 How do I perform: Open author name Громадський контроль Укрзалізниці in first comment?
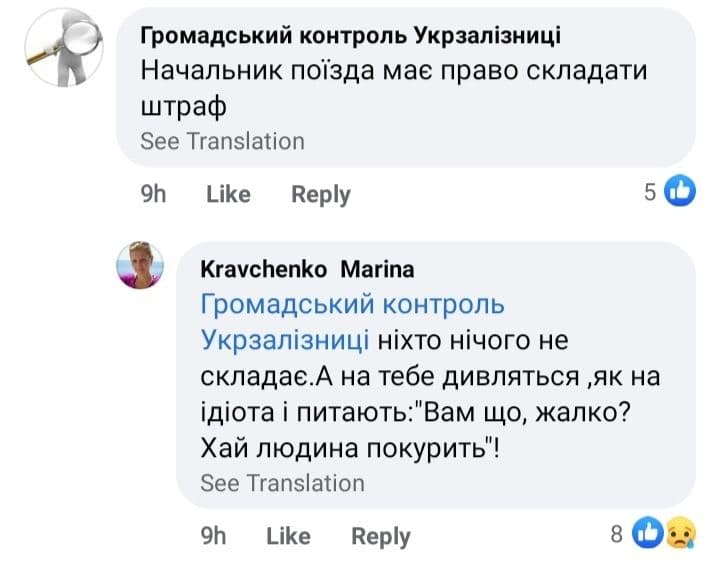click(x=350, y=36)
